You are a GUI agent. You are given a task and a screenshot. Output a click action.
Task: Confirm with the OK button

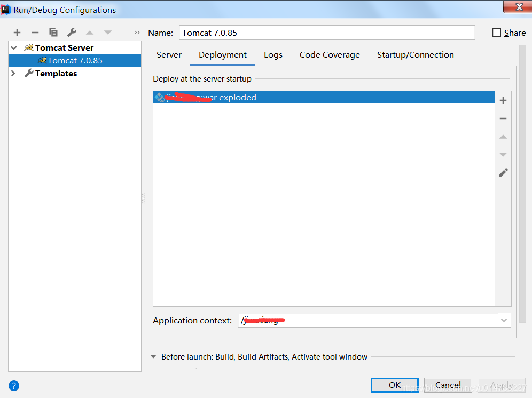pyautogui.click(x=395, y=385)
